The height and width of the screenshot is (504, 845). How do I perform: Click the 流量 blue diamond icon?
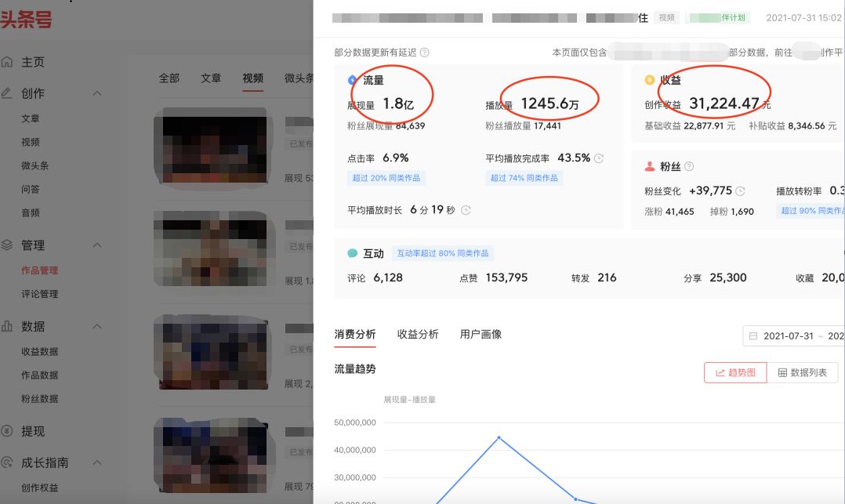tap(353, 80)
